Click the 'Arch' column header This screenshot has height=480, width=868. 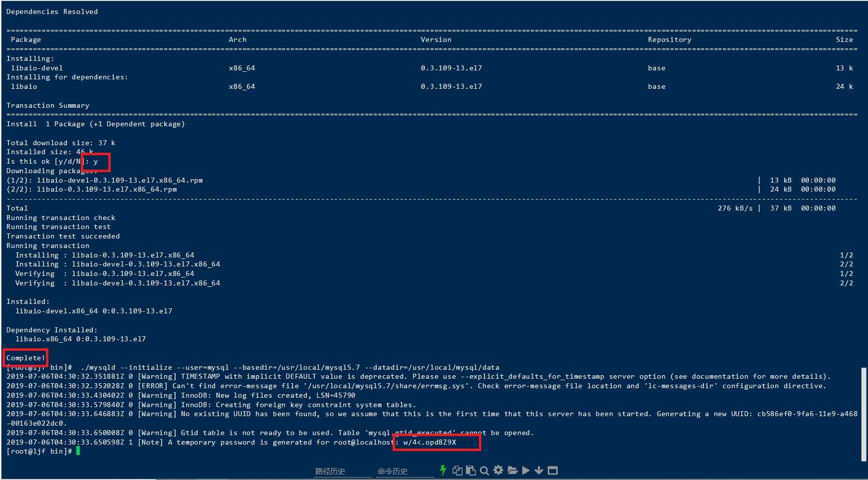(237, 39)
